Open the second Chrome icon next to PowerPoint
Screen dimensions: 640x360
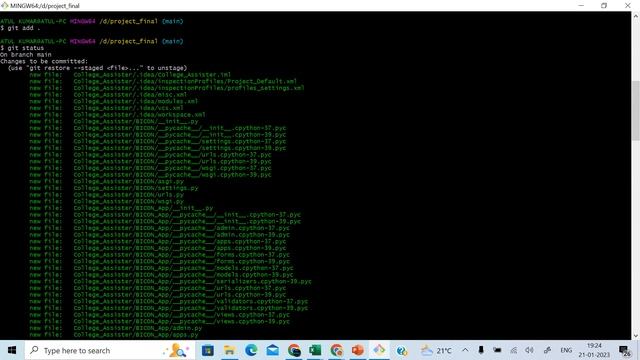(x=337, y=350)
